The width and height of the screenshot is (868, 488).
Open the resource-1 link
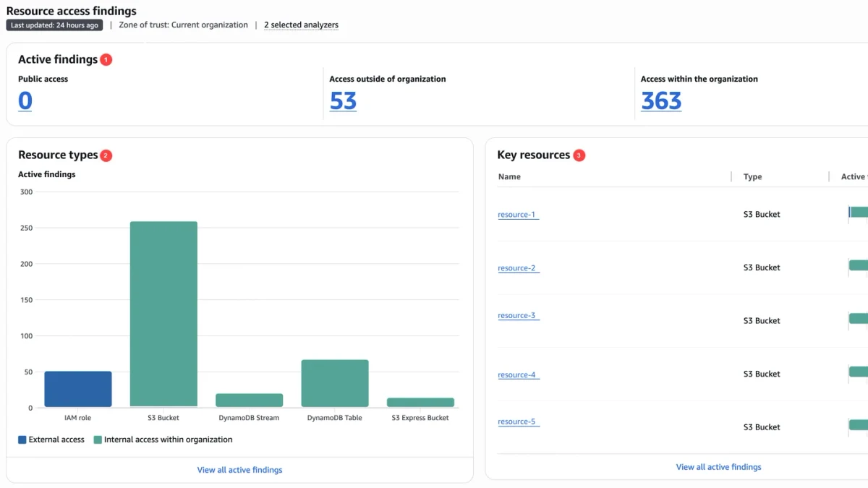[x=518, y=215]
